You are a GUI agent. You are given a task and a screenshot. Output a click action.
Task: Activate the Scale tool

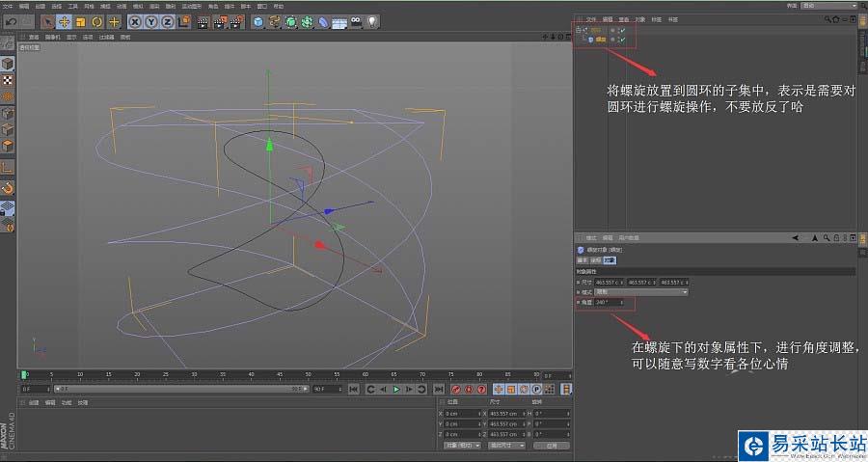[81, 22]
